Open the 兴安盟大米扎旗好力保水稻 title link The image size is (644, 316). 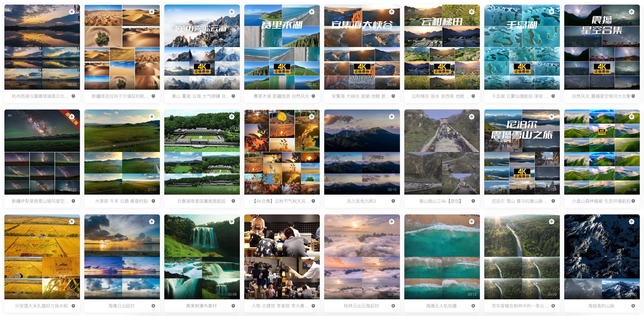[x=42, y=306]
